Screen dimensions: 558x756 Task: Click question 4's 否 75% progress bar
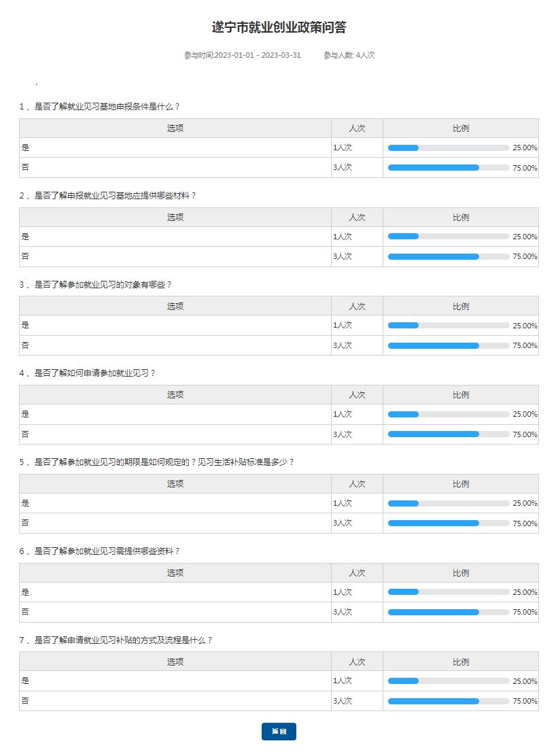[x=449, y=434]
